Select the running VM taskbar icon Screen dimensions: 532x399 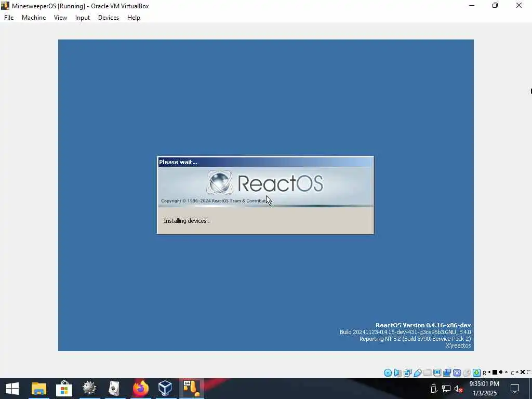tap(191, 389)
